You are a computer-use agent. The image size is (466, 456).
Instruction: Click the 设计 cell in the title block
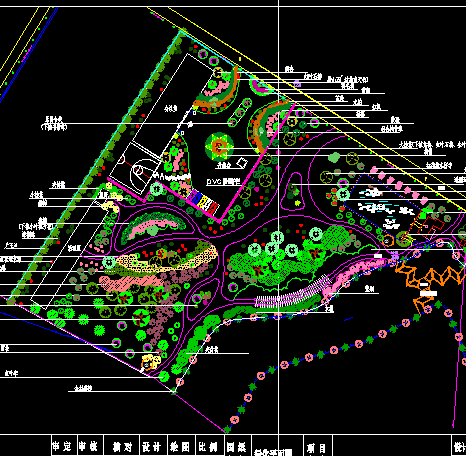(x=153, y=445)
